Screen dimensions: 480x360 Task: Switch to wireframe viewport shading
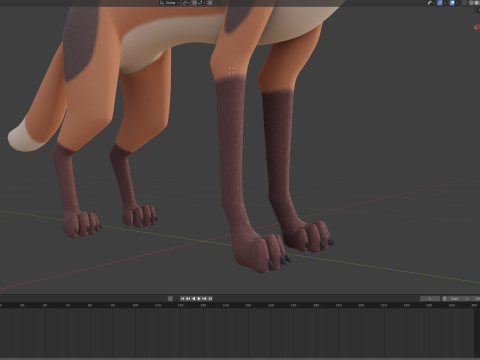[x=472, y=3]
